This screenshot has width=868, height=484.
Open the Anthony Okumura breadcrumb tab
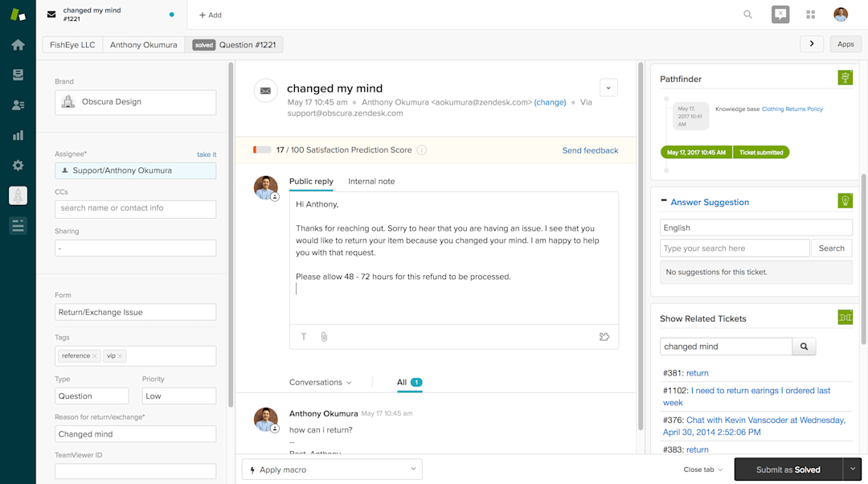point(144,45)
